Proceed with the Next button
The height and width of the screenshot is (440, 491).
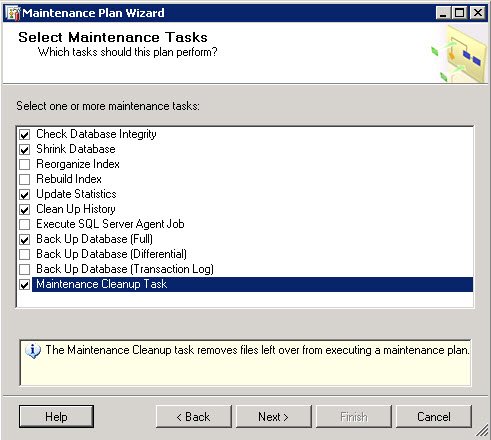[274, 417]
